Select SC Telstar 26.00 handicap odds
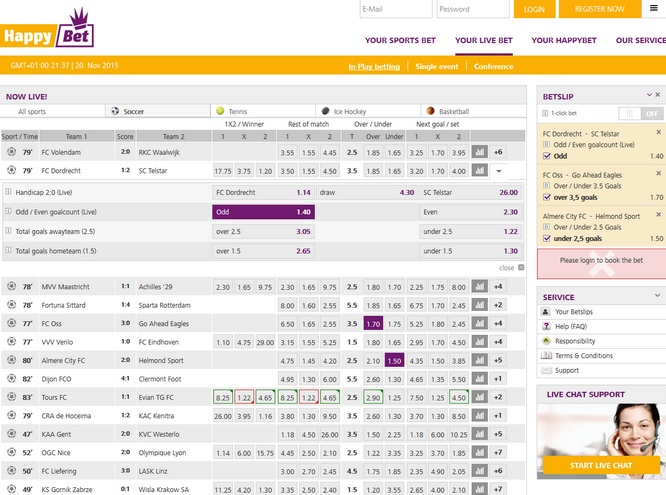This screenshot has width=666, height=495. tap(471, 192)
